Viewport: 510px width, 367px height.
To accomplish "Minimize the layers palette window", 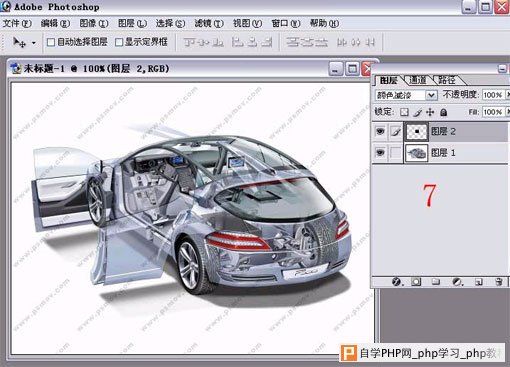I will pos(502,69).
